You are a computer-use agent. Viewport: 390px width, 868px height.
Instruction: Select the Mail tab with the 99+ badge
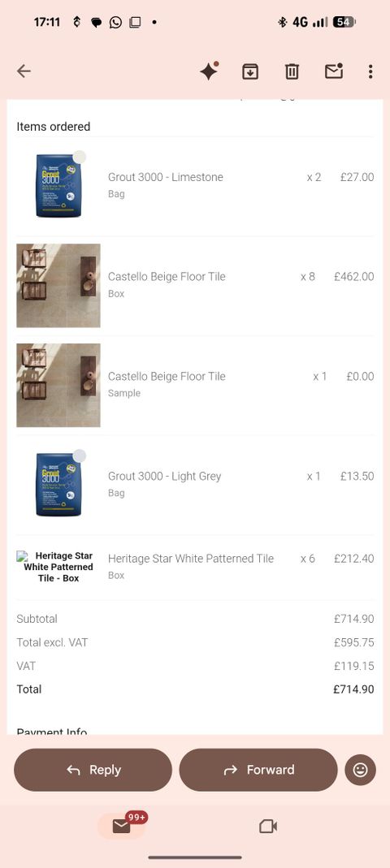pos(122,826)
